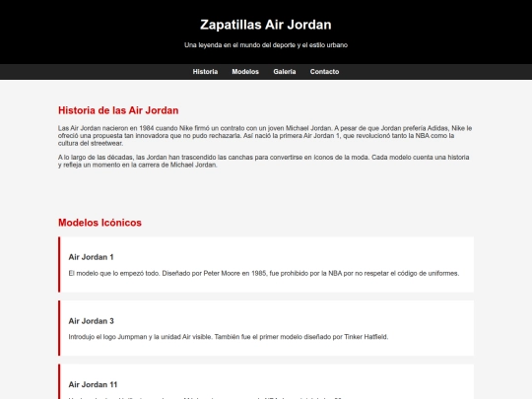
Task: Open the Galería navigation link
Action: pos(285,72)
